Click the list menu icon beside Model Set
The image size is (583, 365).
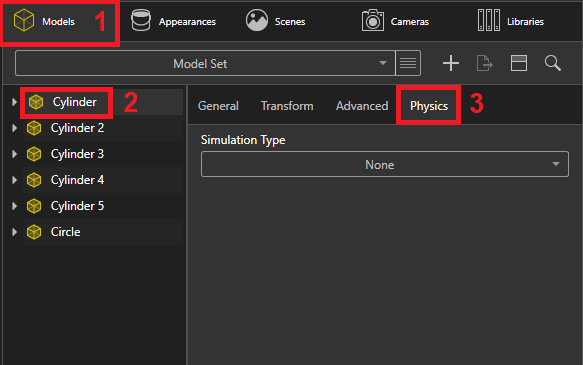tap(408, 63)
